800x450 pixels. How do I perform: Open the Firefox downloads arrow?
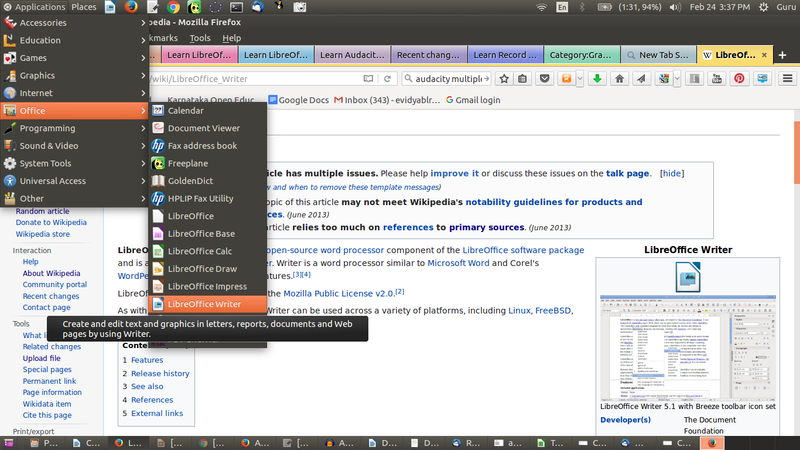[597, 79]
